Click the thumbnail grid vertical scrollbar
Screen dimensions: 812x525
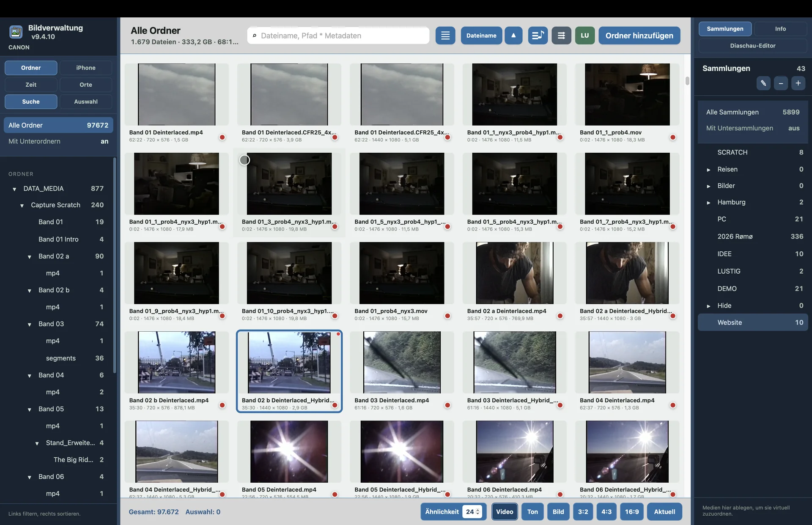687,80
